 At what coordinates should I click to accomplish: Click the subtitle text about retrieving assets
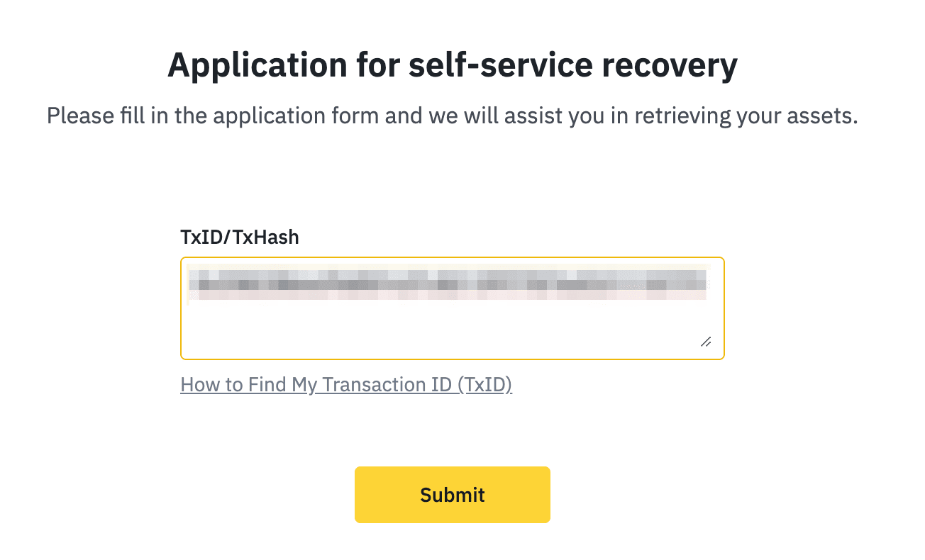click(452, 115)
